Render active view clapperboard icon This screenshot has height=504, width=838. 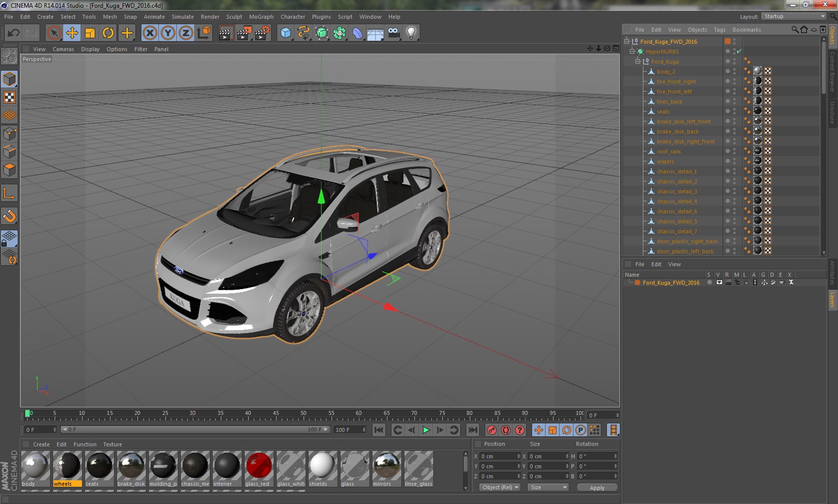(226, 33)
